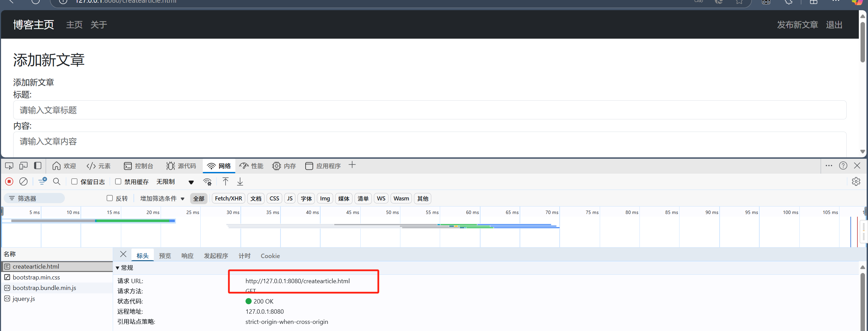Filter requests by Fetch/XHR
868x331 pixels.
coord(228,199)
